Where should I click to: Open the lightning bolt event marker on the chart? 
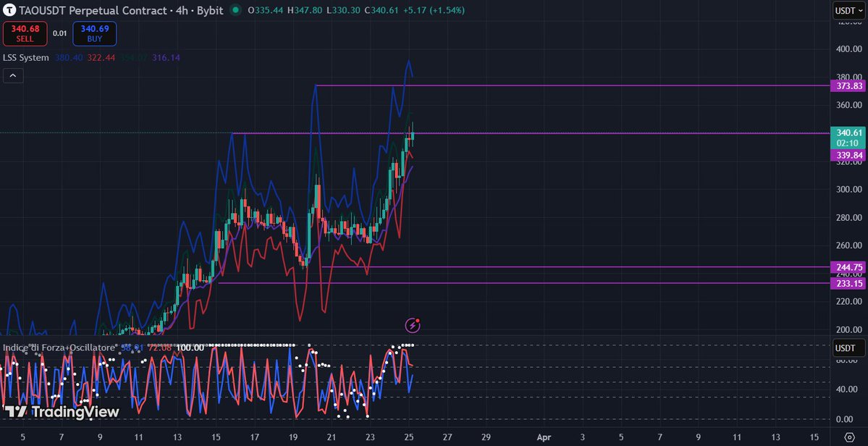(x=413, y=325)
